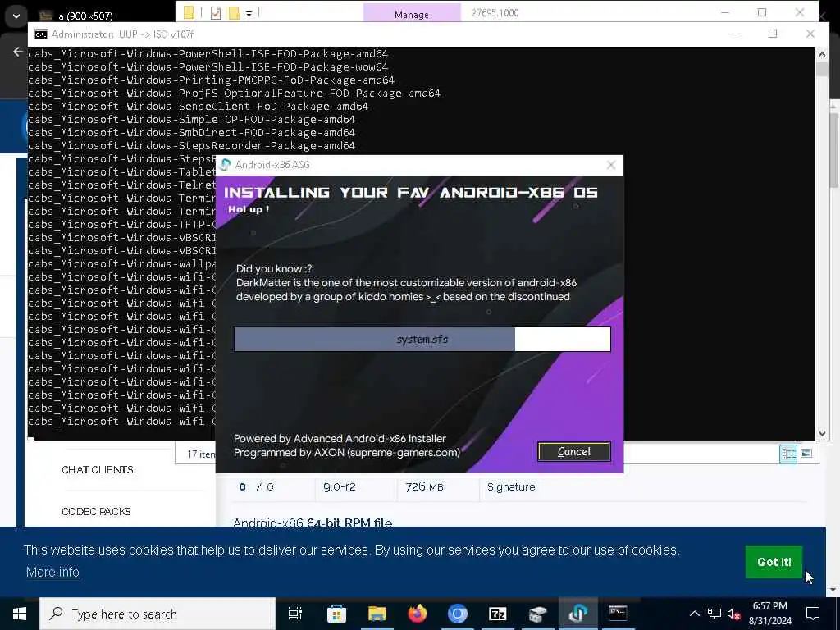The image size is (840, 630).
Task: Click the web page scrollbar down arrow
Action: [833, 590]
